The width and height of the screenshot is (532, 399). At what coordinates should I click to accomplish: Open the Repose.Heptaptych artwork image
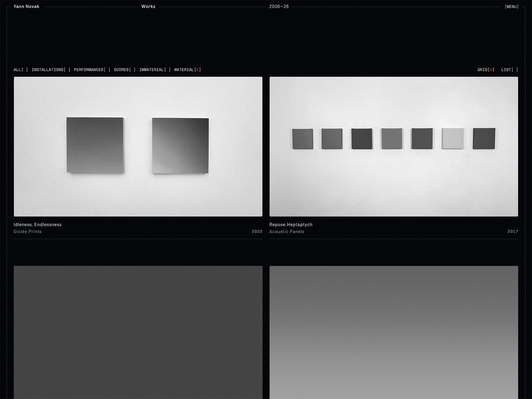(394, 147)
